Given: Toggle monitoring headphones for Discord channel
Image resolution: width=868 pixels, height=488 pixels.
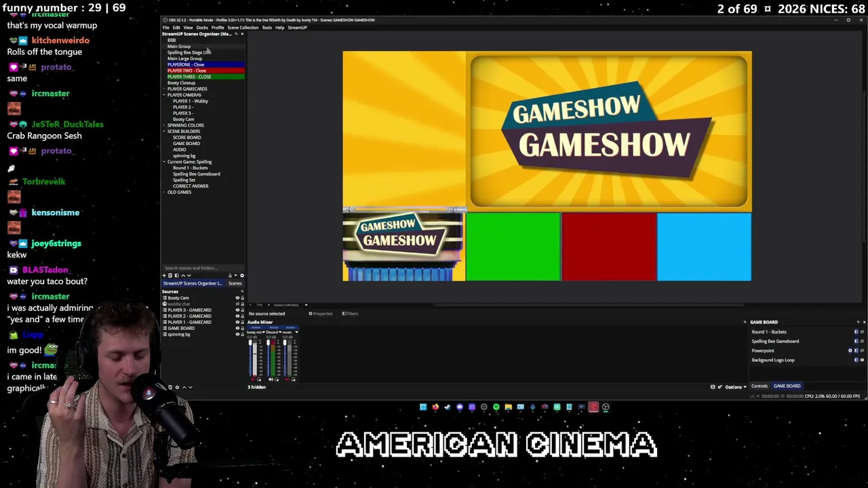Looking at the screenshot, I should click(277, 380).
